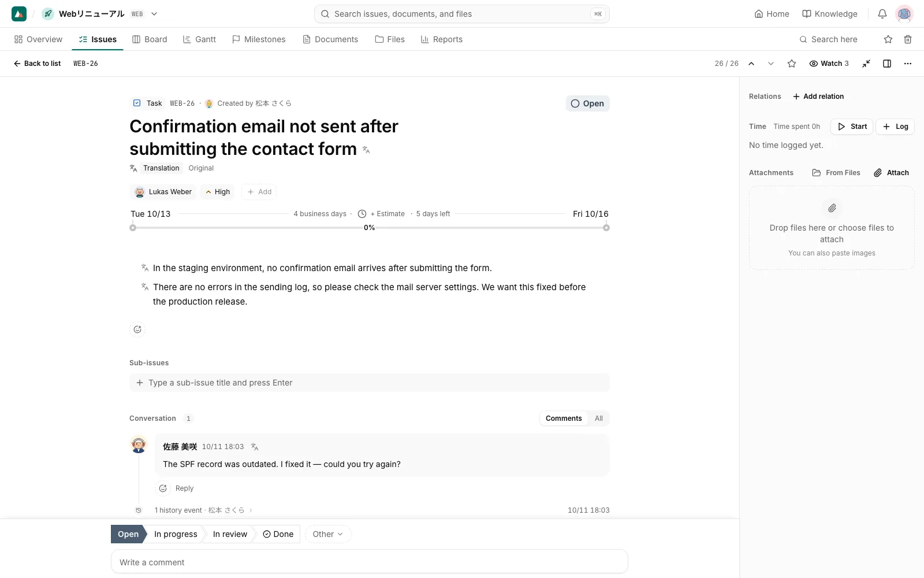Toggle the side panel layout icon

click(x=887, y=64)
